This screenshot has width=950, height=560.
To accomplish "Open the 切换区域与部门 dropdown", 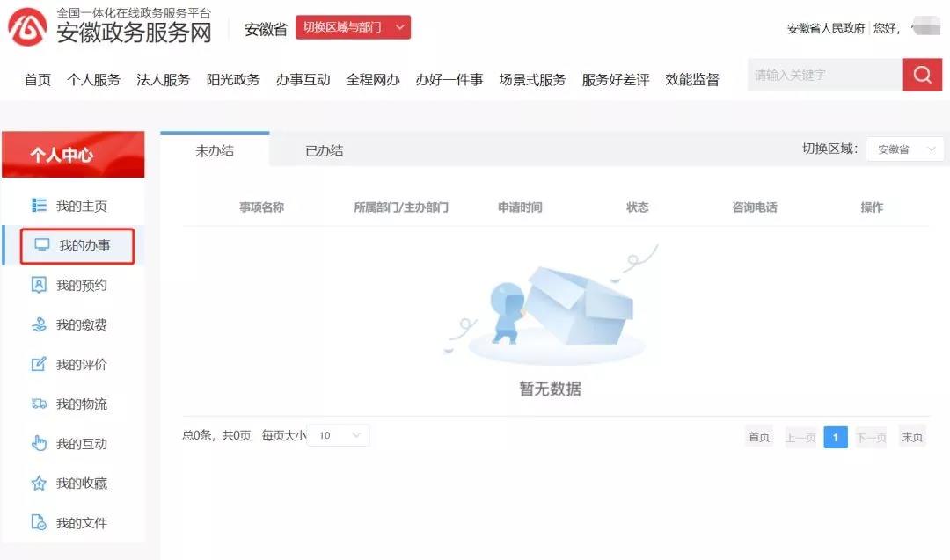I will tap(353, 27).
